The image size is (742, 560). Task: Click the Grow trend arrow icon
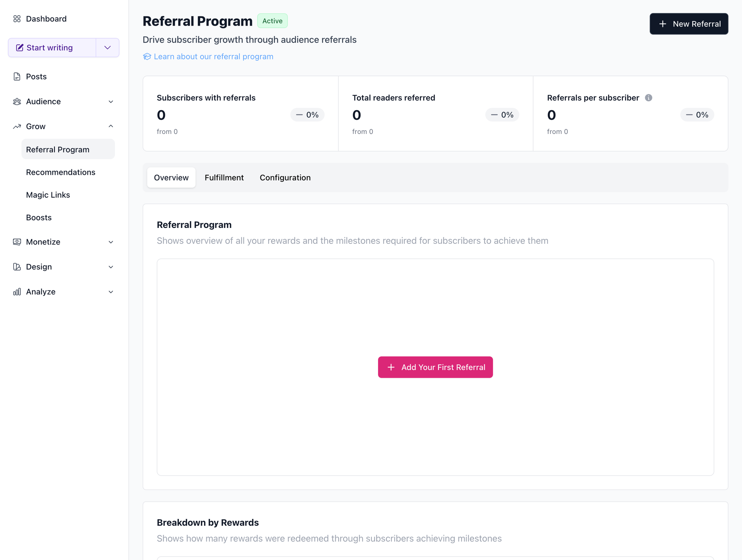click(x=17, y=126)
